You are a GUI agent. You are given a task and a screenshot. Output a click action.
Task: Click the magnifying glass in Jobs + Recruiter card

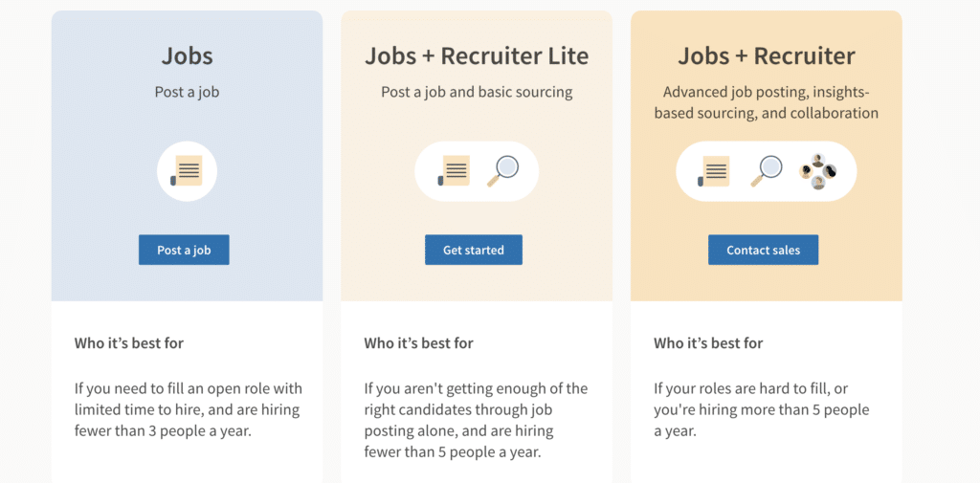(767, 171)
